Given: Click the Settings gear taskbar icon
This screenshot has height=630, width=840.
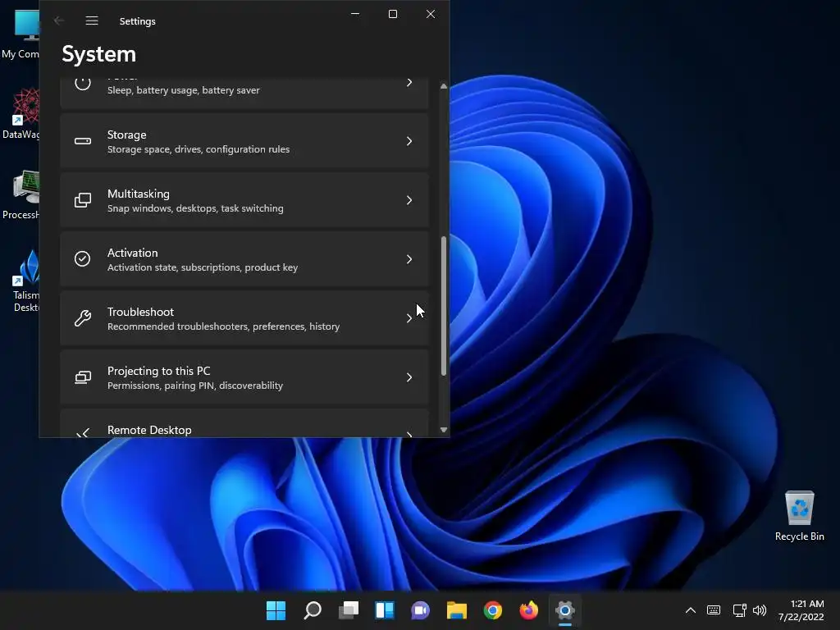Looking at the screenshot, I should point(565,610).
